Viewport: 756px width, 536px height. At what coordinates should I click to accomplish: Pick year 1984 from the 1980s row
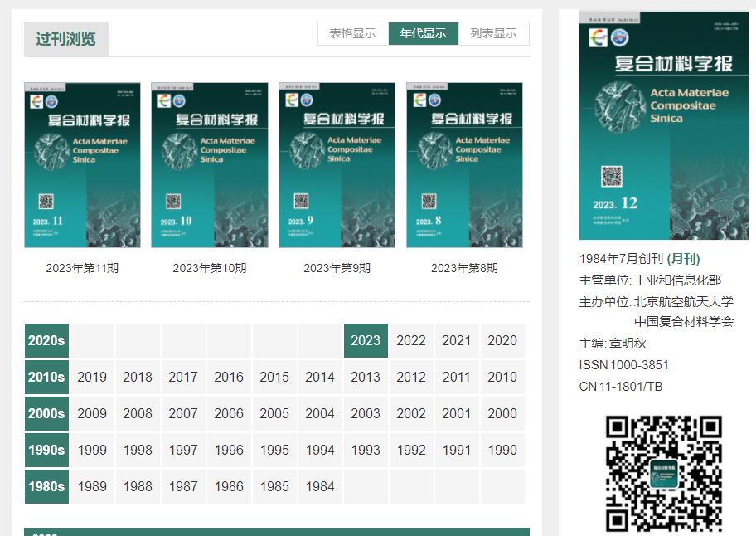click(x=320, y=486)
